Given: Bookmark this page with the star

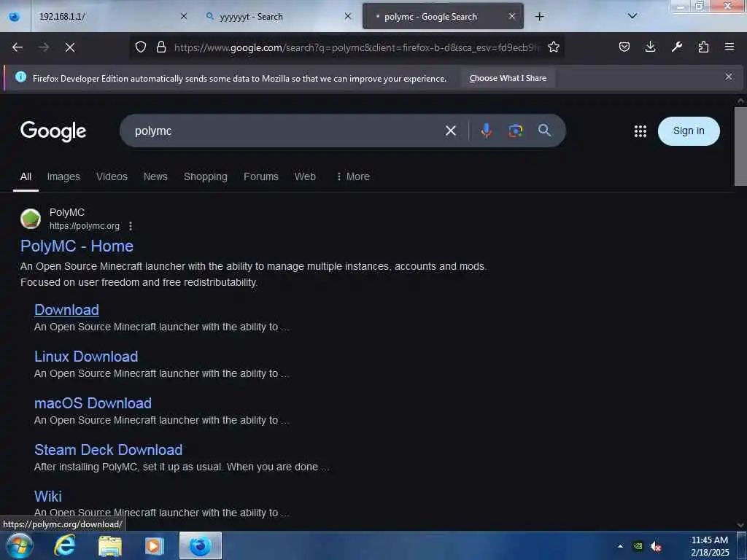Looking at the screenshot, I should [x=554, y=47].
